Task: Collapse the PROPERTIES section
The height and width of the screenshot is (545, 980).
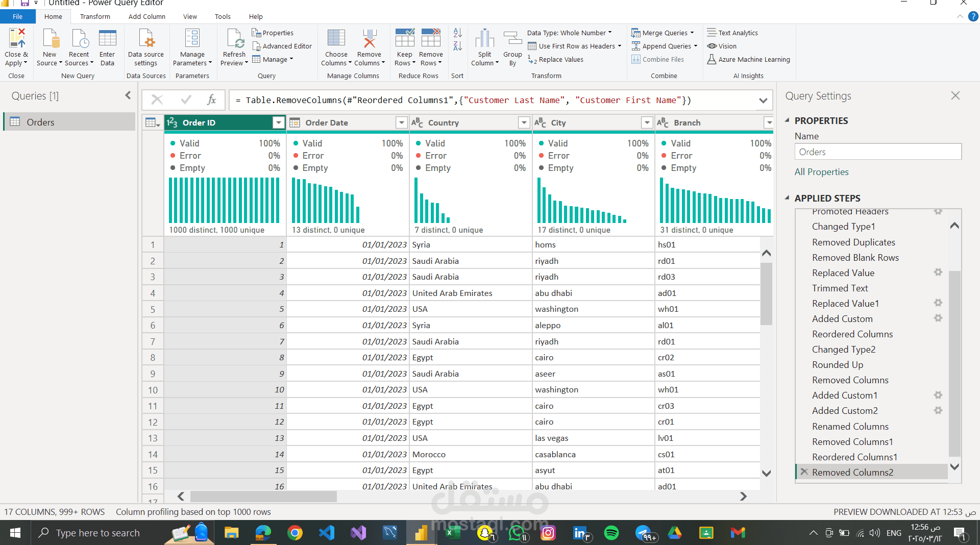Action: (x=787, y=120)
